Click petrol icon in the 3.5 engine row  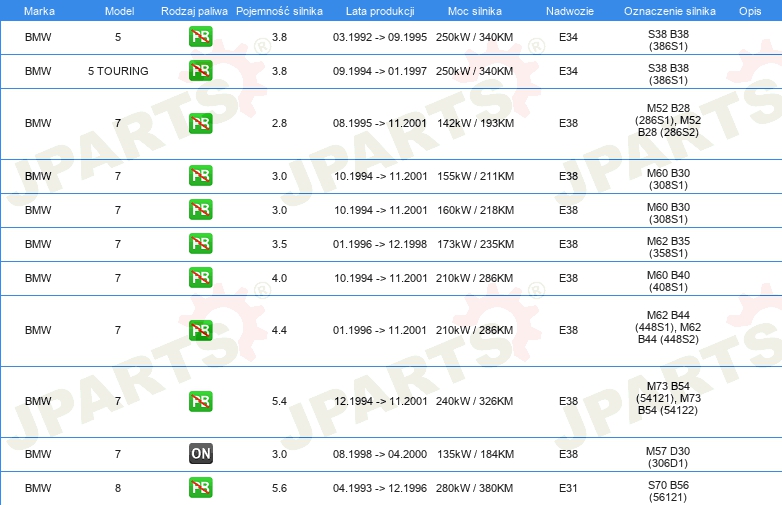point(200,243)
